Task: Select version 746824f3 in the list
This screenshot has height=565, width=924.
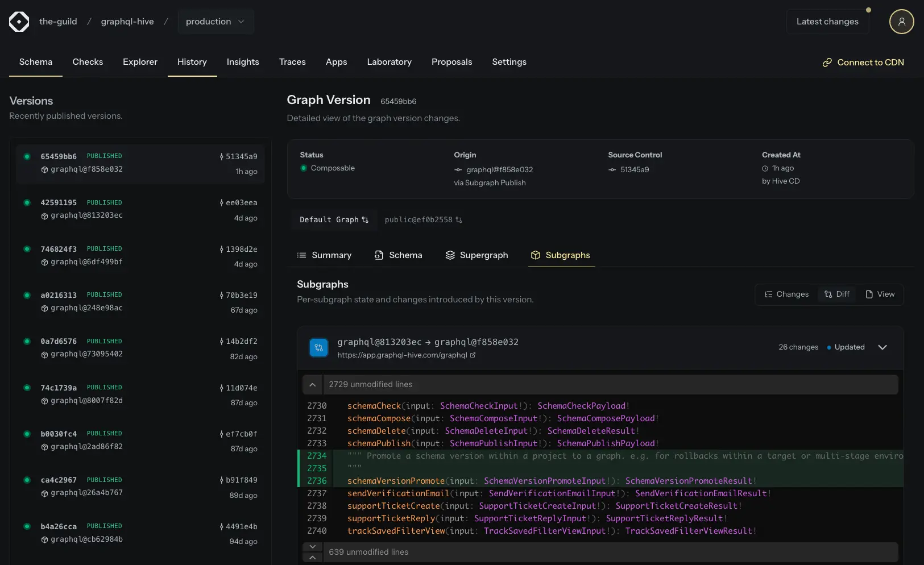Action: (x=140, y=256)
